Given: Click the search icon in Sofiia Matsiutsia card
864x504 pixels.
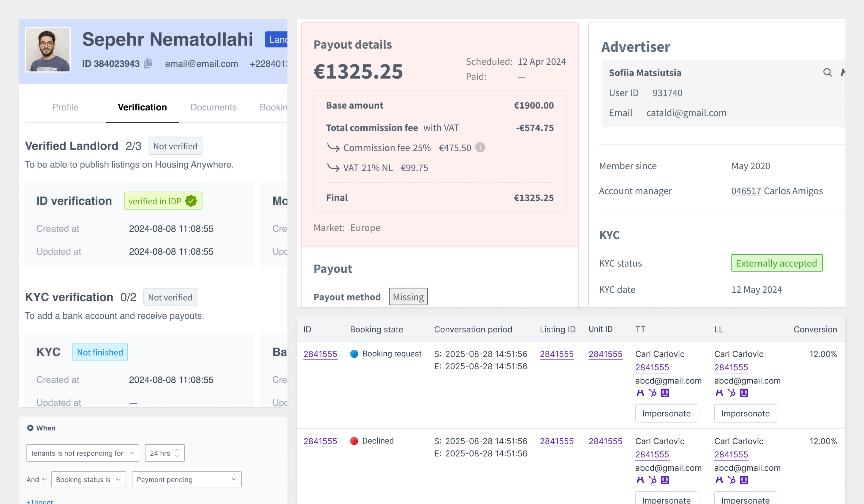Looking at the screenshot, I should (x=827, y=72).
